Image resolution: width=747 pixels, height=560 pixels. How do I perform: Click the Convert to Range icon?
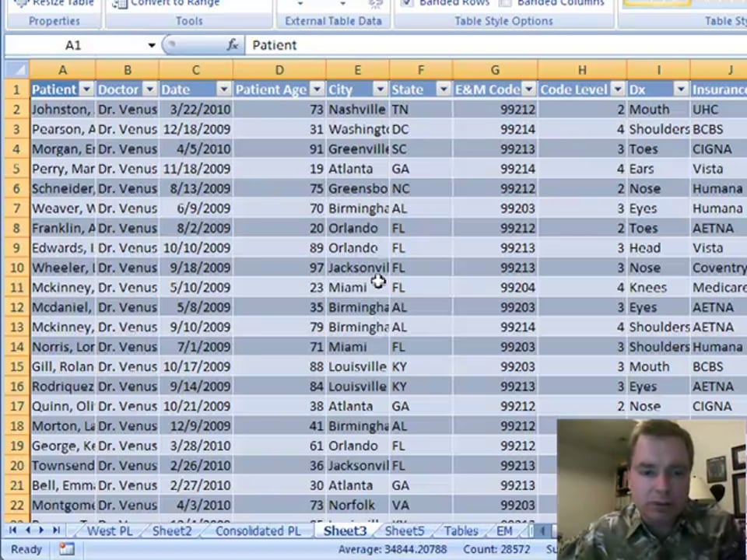click(119, 4)
